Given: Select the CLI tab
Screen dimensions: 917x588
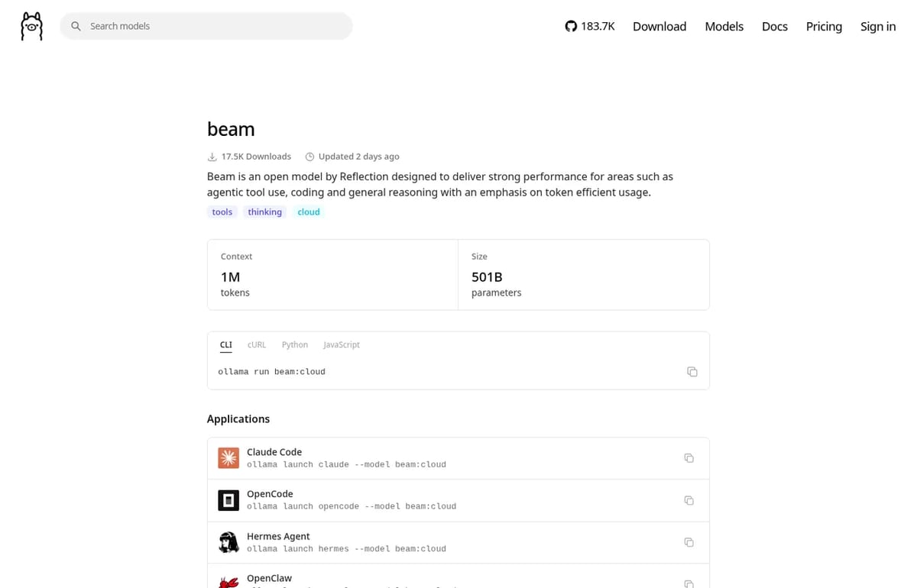Looking at the screenshot, I should click(x=226, y=344).
